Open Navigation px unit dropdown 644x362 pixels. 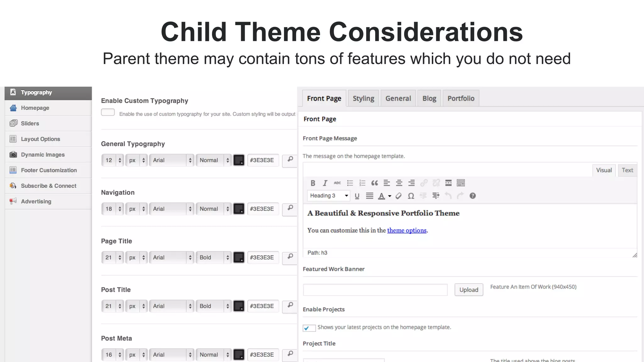(x=136, y=209)
